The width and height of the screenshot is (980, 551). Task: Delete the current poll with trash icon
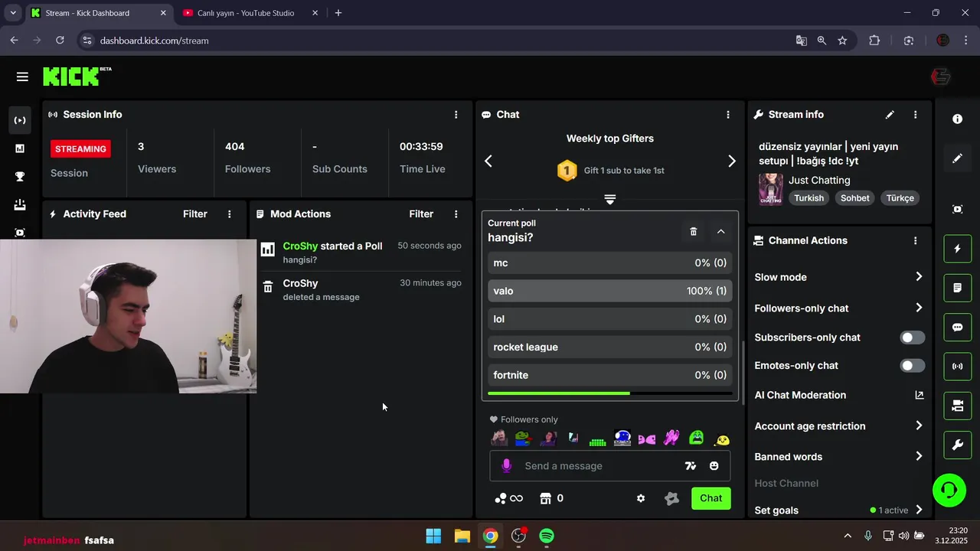point(694,231)
